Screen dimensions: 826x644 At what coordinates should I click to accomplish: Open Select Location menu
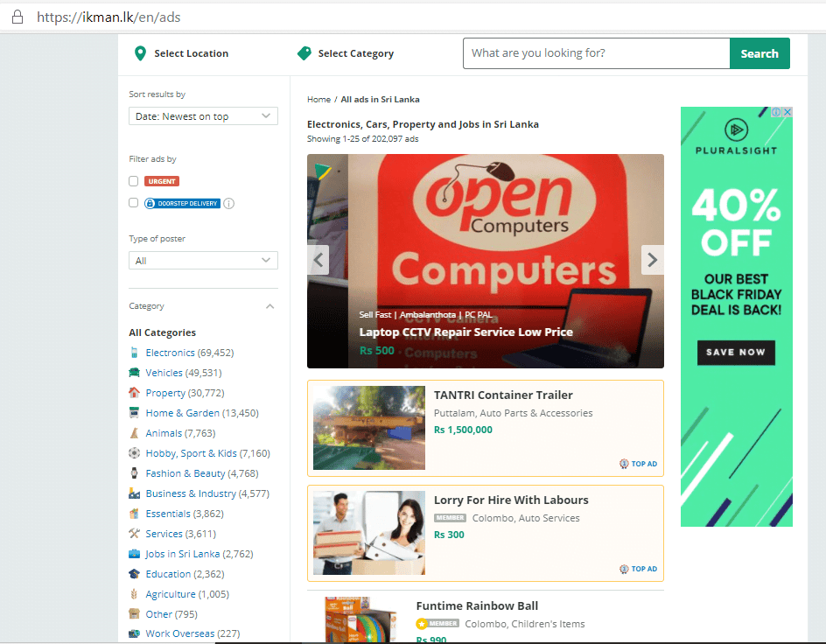tap(181, 53)
